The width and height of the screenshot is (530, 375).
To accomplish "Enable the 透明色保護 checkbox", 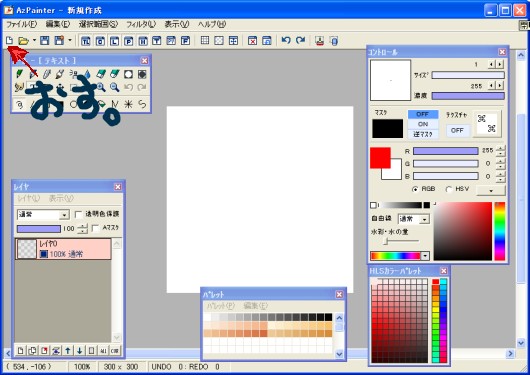I will [x=78, y=214].
